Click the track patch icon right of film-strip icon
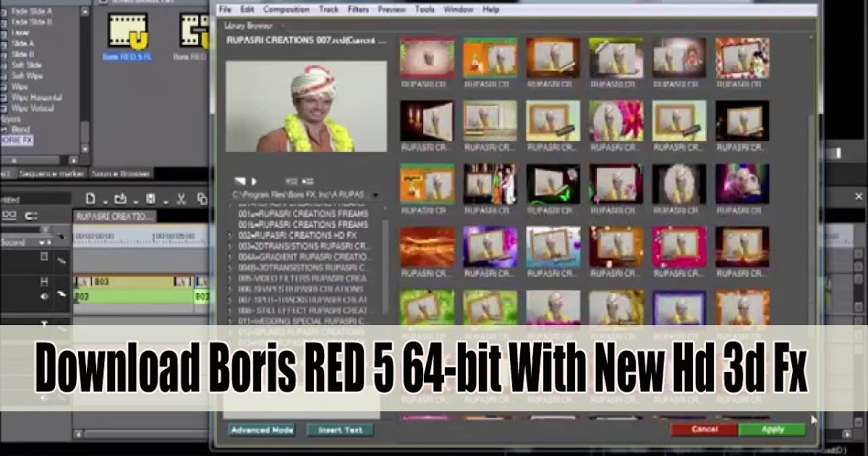Viewport: 868px width, 456px height. (x=62, y=260)
